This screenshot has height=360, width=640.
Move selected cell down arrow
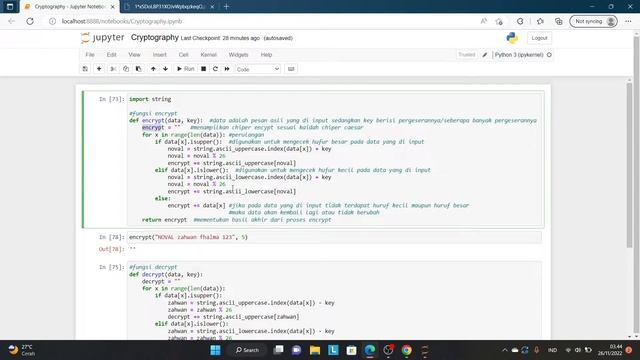(x=165, y=69)
